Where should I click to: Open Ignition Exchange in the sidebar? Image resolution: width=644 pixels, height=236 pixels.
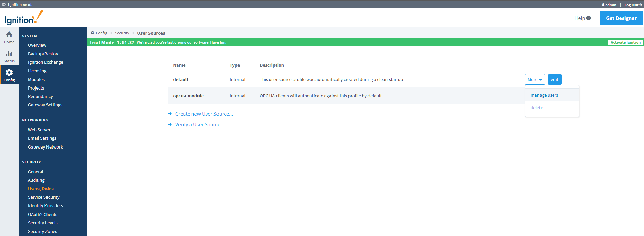pos(45,62)
